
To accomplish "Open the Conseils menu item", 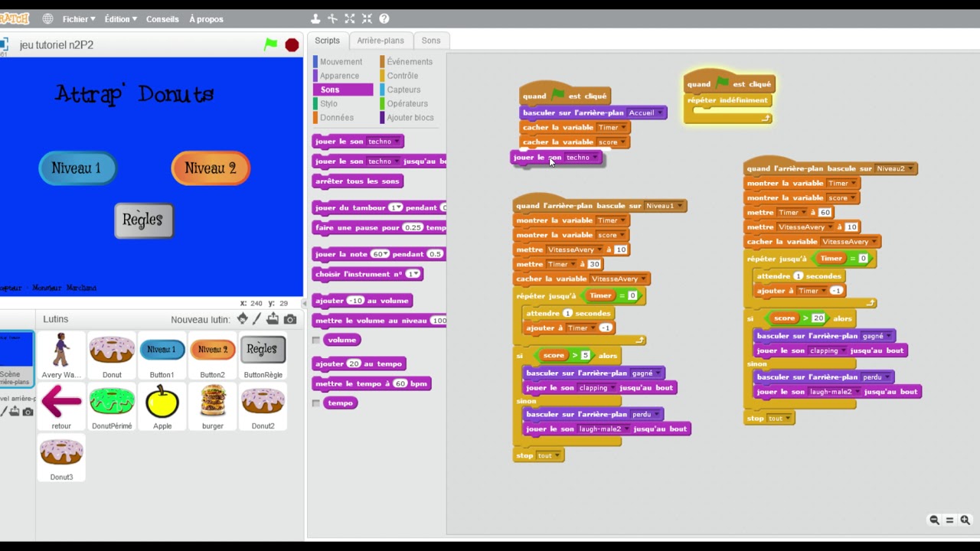I will coord(162,19).
